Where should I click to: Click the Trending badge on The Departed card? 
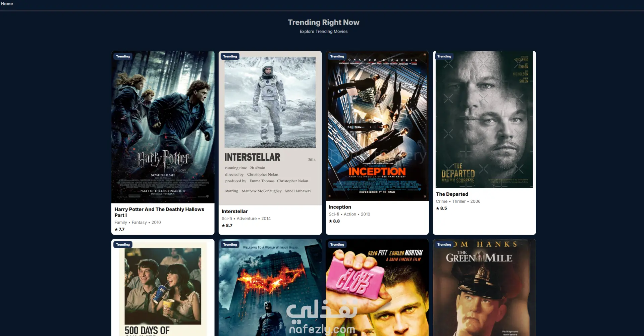444,56
